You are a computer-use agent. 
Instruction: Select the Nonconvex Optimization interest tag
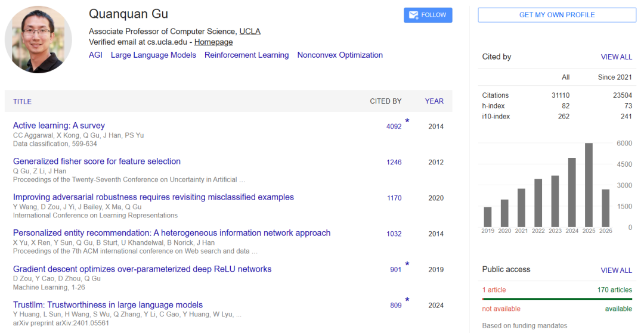(x=340, y=55)
